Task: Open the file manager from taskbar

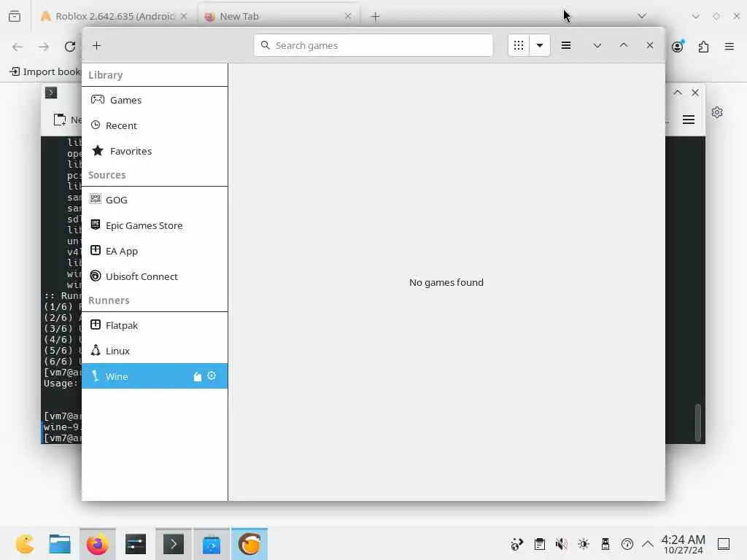Action: coord(60,544)
